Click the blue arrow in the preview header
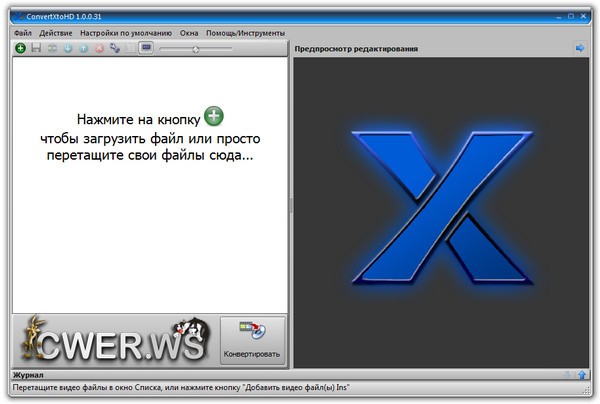Screen dimensions: 600x404 pyautogui.click(x=580, y=48)
